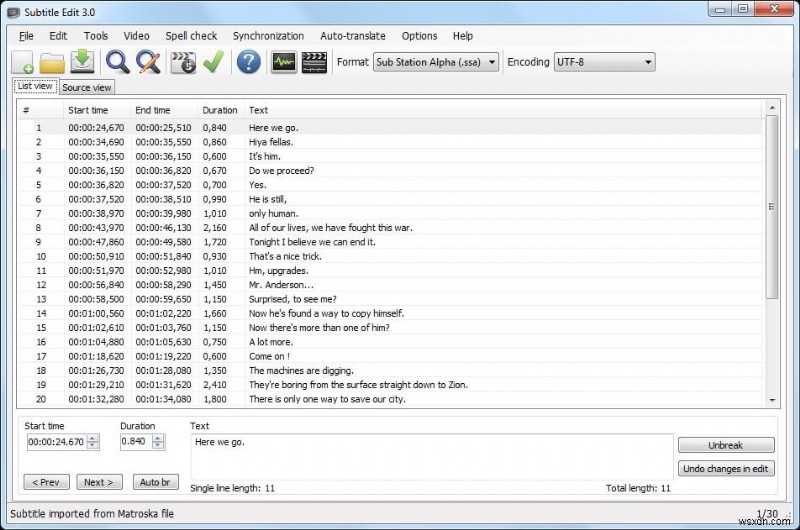The height and width of the screenshot is (530, 800).
Task: Increase Start time with up spinner arrow
Action: pyautogui.click(x=93, y=438)
